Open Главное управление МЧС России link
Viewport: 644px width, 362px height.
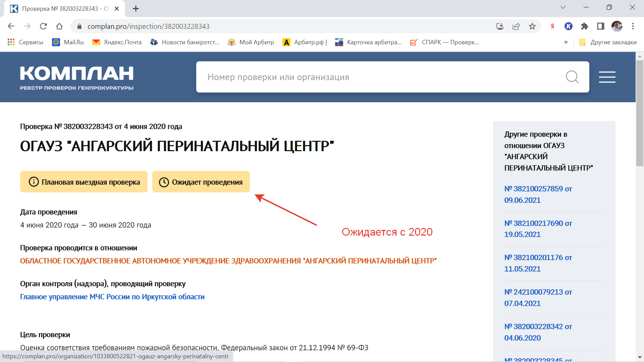(x=112, y=297)
